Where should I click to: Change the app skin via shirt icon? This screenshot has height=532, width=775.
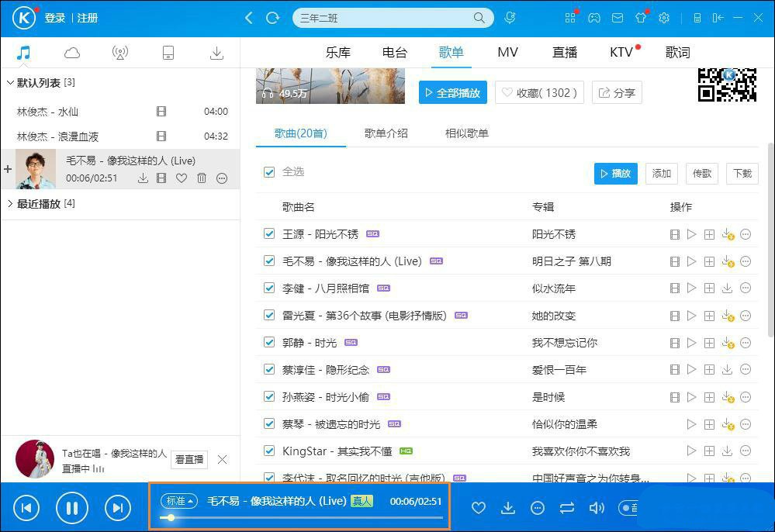point(640,17)
